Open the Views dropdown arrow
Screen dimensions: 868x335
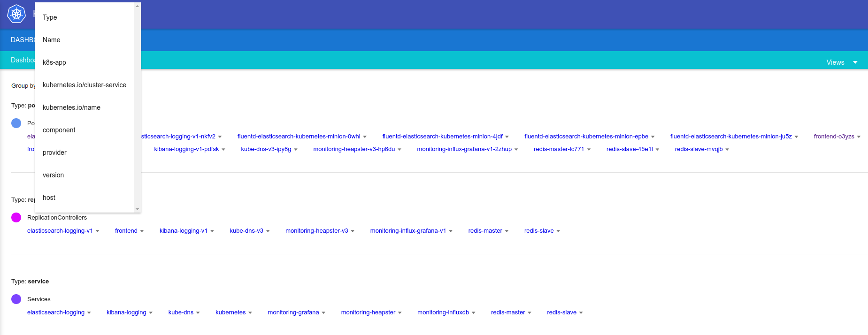[x=855, y=62]
